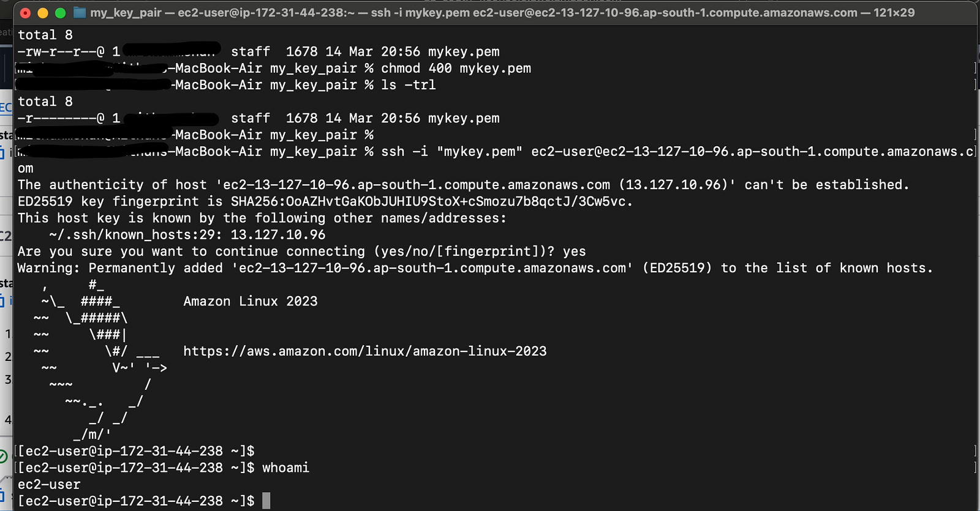
Task: Click the terminal cursor block at prompt
Action: [266, 501]
